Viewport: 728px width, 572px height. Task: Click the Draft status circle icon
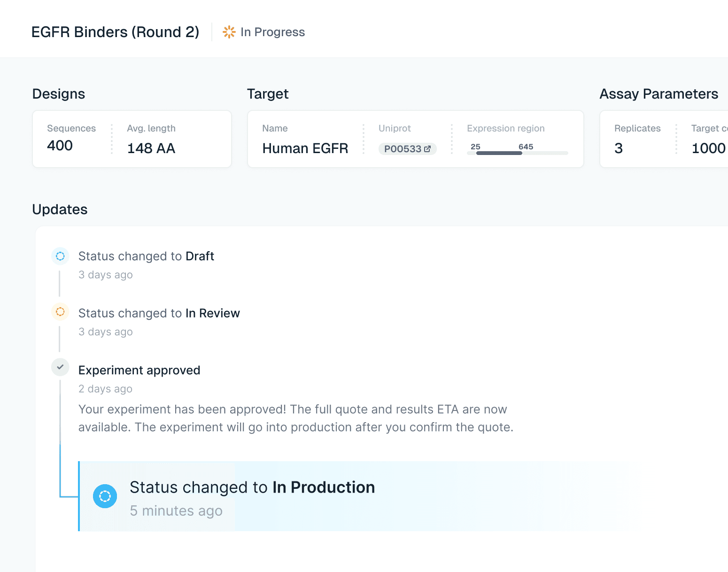point(60,256)
